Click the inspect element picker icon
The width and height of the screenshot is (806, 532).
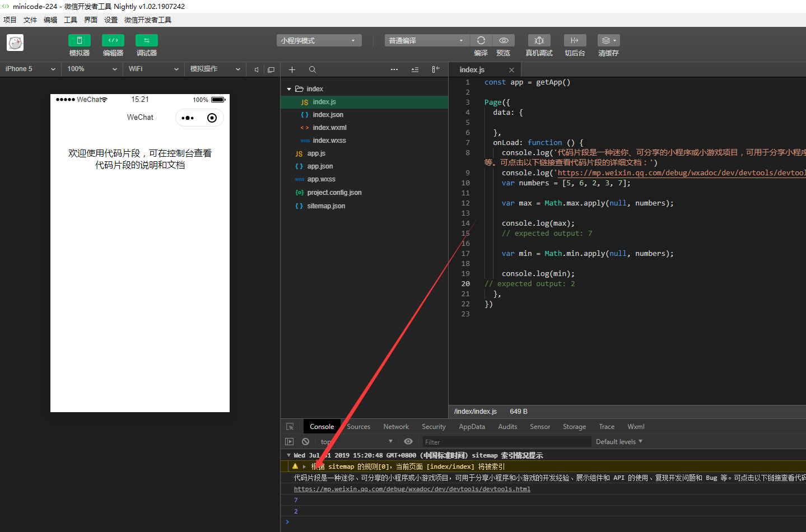290,427
